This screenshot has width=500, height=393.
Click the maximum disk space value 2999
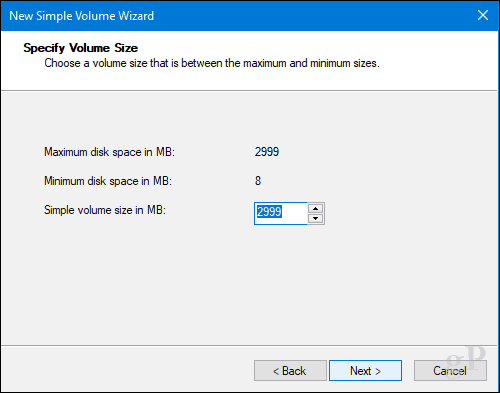pos(267,152)
